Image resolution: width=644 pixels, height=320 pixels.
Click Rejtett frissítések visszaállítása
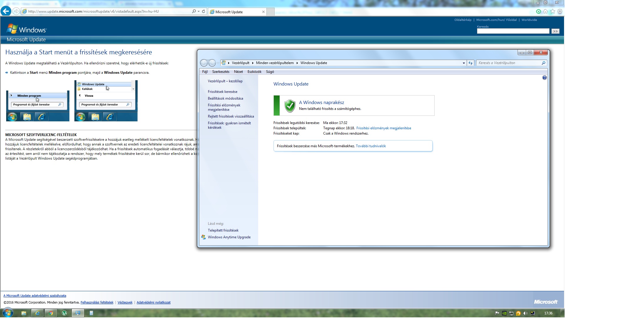[231, 116]
